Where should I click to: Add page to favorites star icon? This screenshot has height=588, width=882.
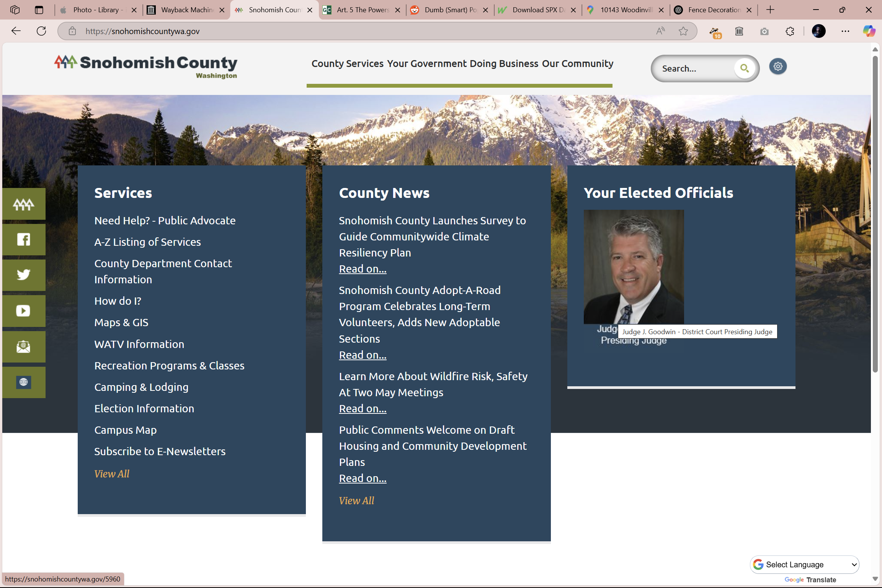click(x=683, y=31)
